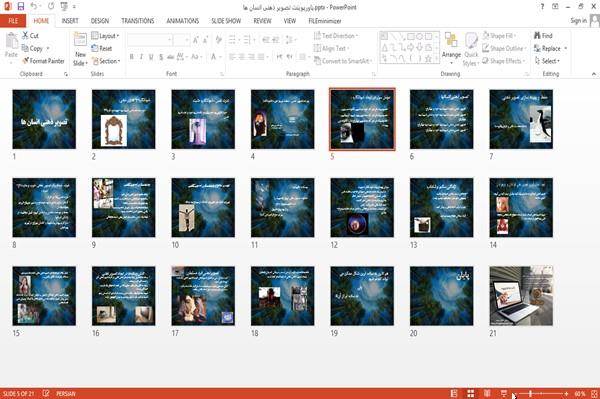Click the Find button
Screen dimensions: 600x399
tap(543, 36)
